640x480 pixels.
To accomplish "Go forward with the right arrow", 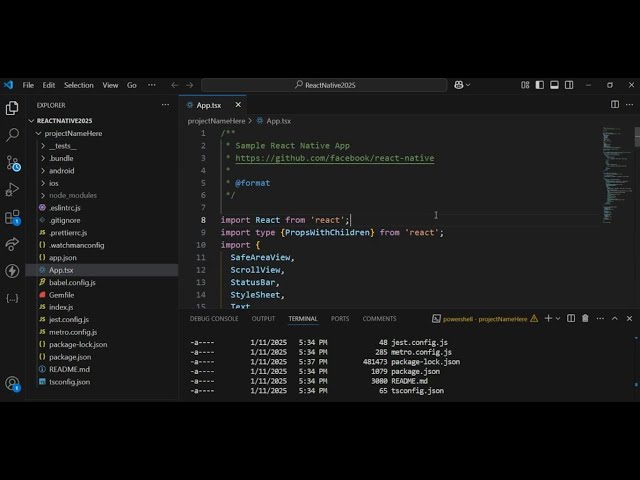I will click(x=189, y=85).
